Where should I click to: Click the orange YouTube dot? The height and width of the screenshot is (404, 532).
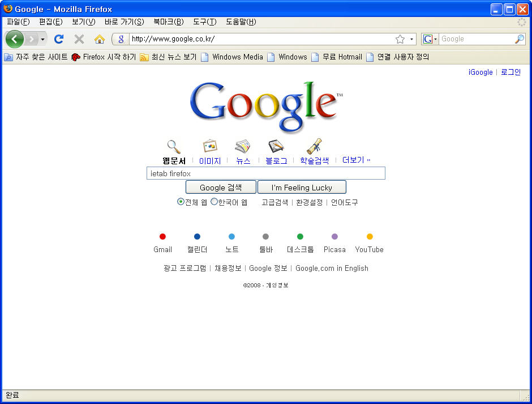370,236
